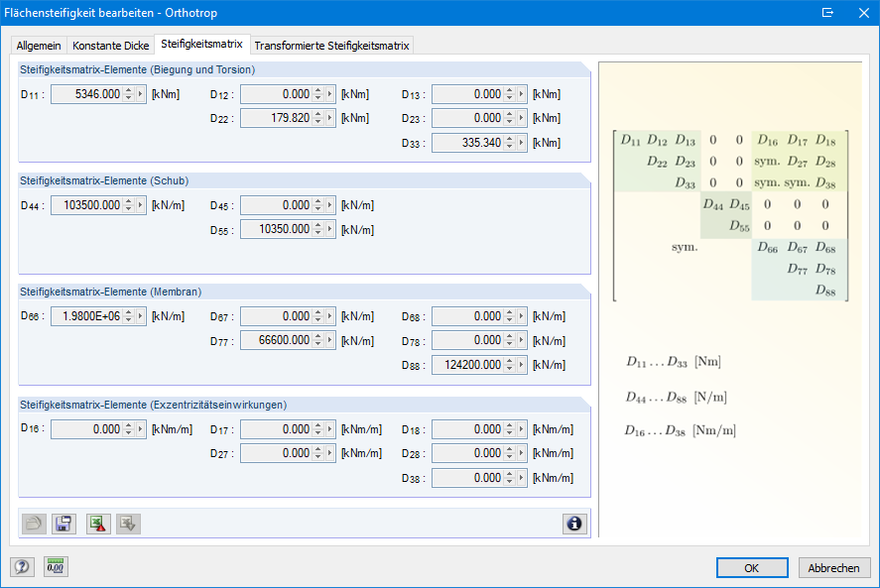Click the D17 value field
Screen dimensions: 880x588
277,429
